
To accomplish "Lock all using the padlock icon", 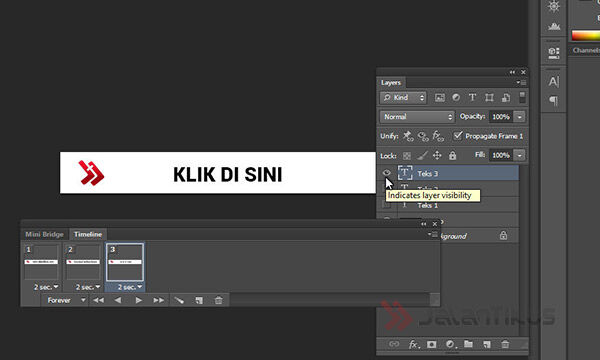I will [452, 155].
